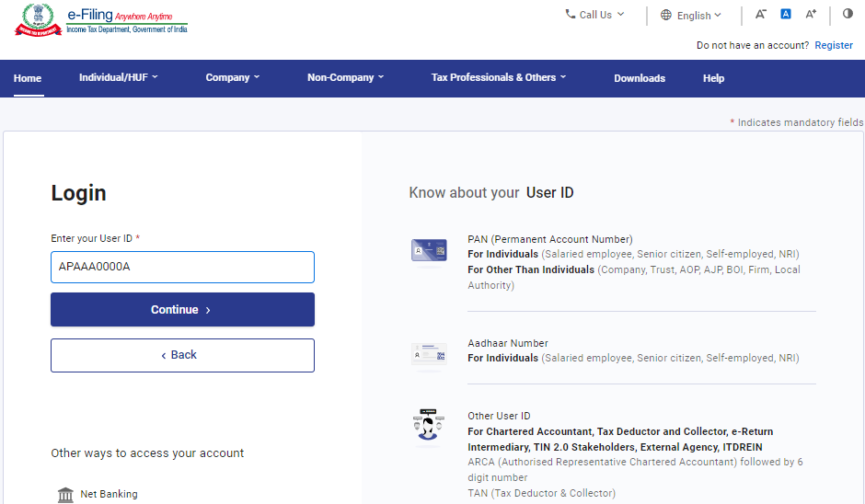Expand the Individual/HUF menu
865x504 pixels.
tap(119, 78)
